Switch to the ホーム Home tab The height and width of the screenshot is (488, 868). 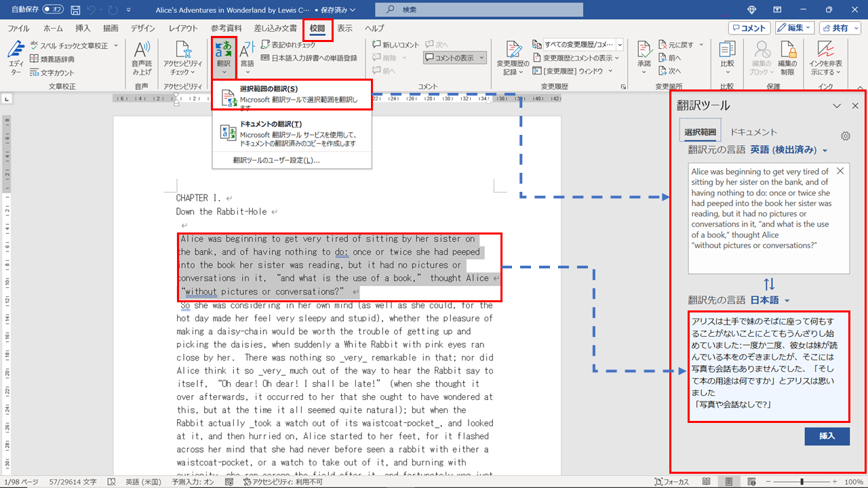[x=53, y=28]
